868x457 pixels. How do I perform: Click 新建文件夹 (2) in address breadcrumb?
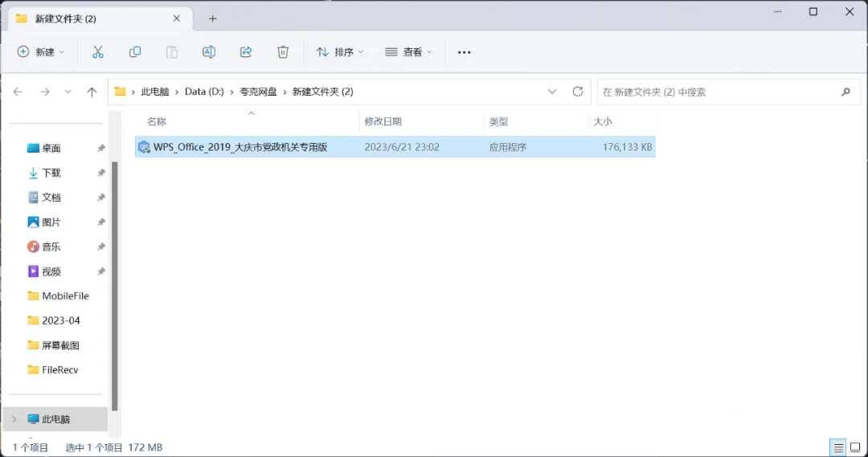pos(323,92)
